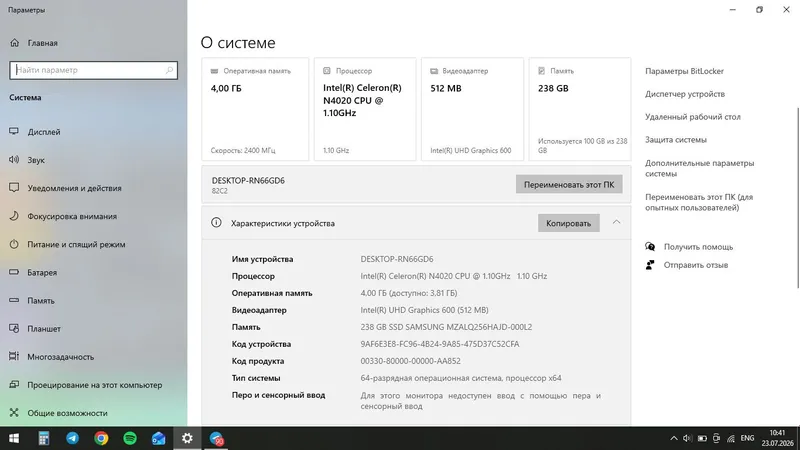Click the network Wi-Fi tray icon
The height and width of the screenshot is (450, 800).
coord(731,438)
